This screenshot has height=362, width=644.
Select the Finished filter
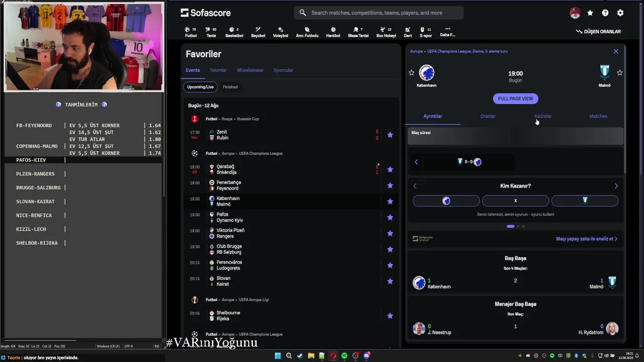point(230,87)
